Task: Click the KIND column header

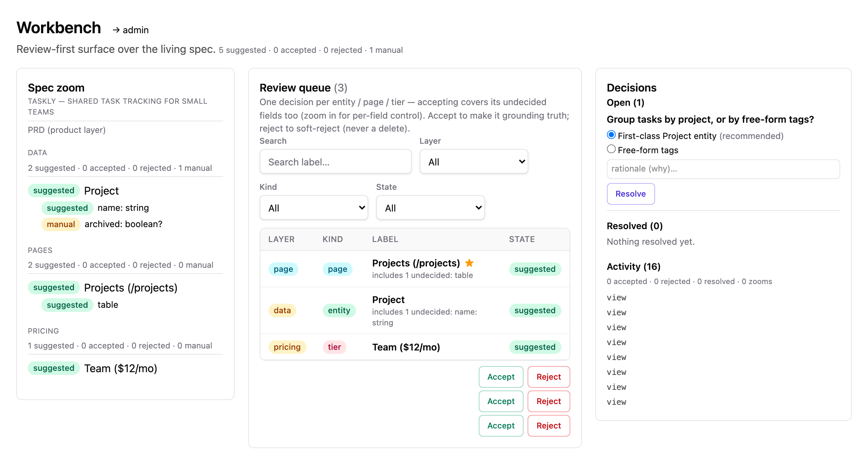Action: [333, 239]
